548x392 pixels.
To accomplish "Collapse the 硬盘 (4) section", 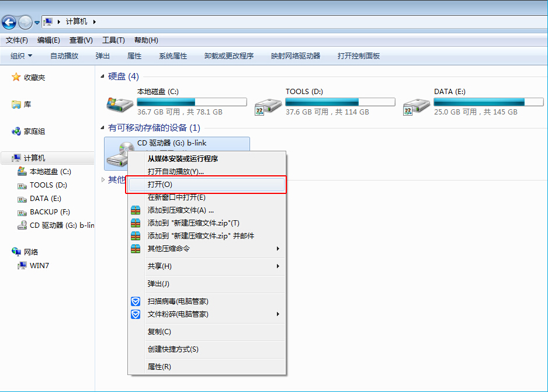I will click(x=103, y=76).
